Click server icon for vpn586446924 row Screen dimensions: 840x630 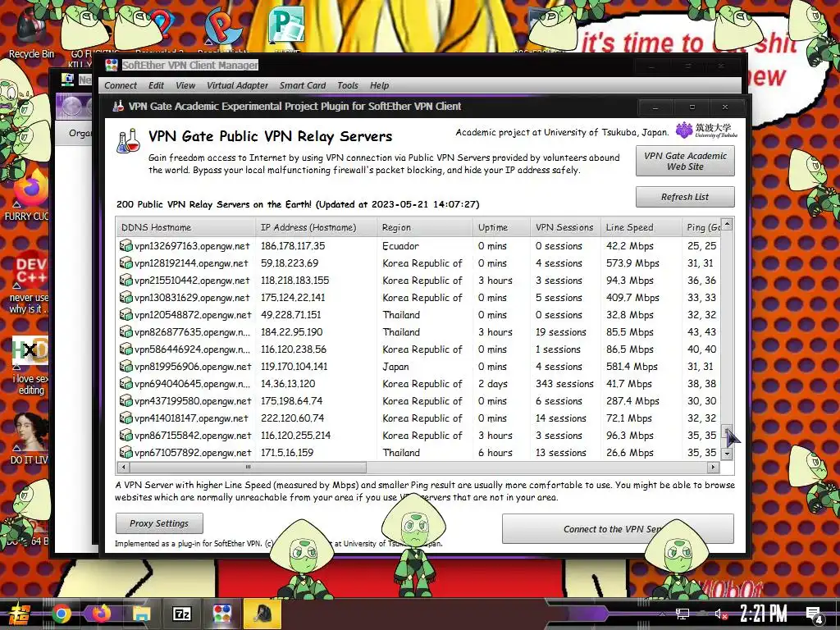tap(126, 349)
